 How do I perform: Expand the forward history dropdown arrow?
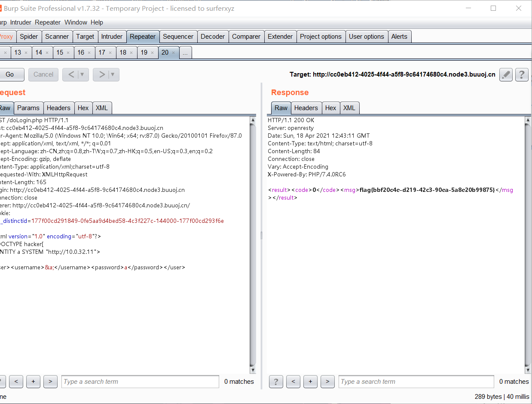[113, 74]
